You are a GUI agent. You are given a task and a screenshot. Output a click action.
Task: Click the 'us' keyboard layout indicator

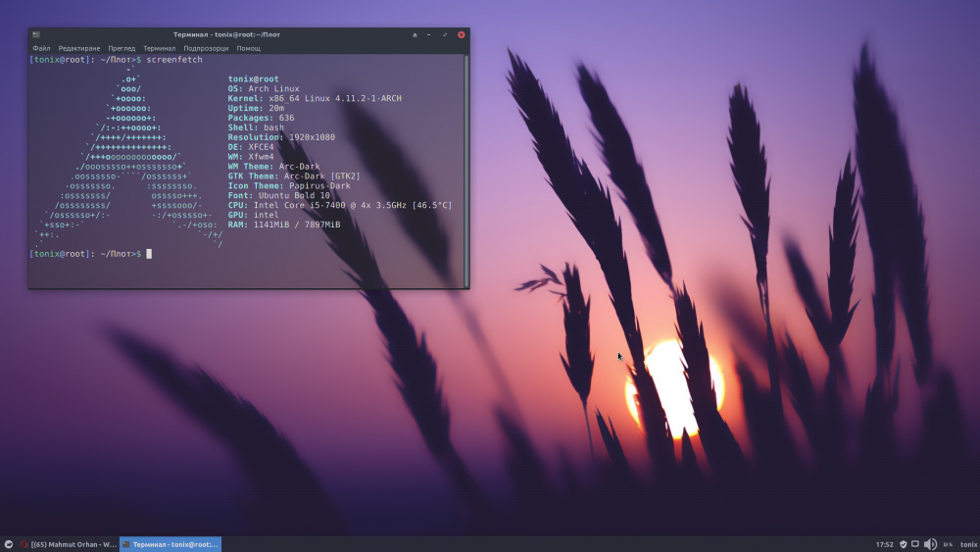[948, 544]
